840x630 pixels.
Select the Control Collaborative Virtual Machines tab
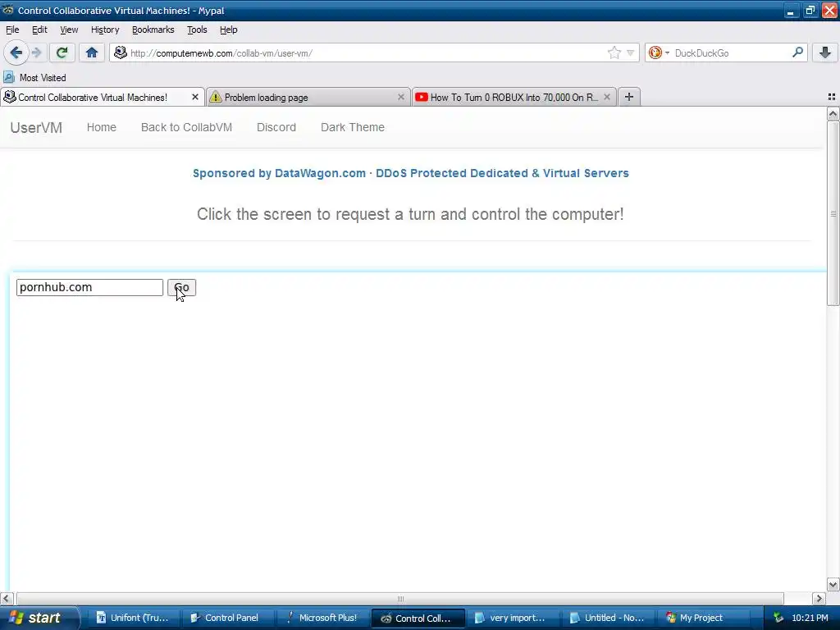coord(103,97)
